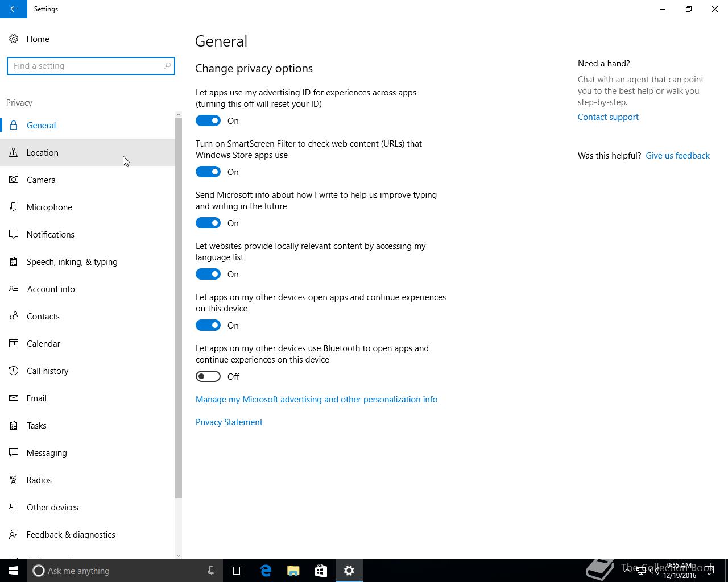Click Cortana microphone icon in taskbar

[x=211, y=571]
